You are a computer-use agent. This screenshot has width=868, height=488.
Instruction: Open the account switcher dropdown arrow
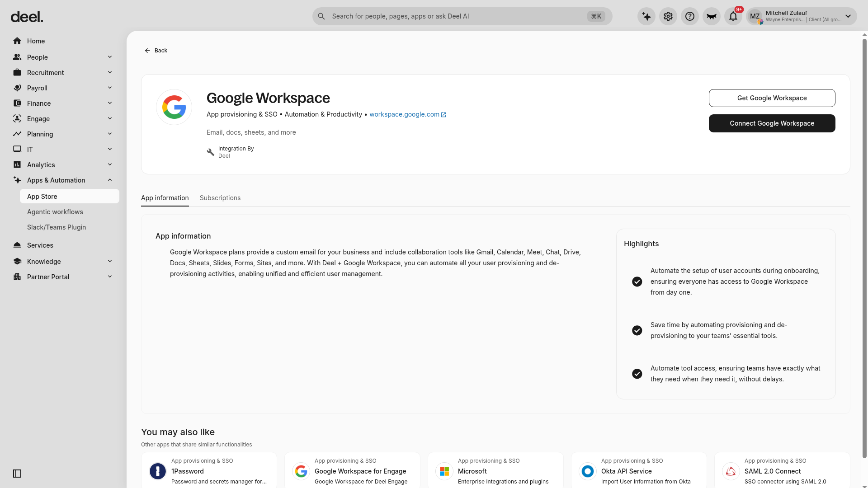[x=848, y=17]
